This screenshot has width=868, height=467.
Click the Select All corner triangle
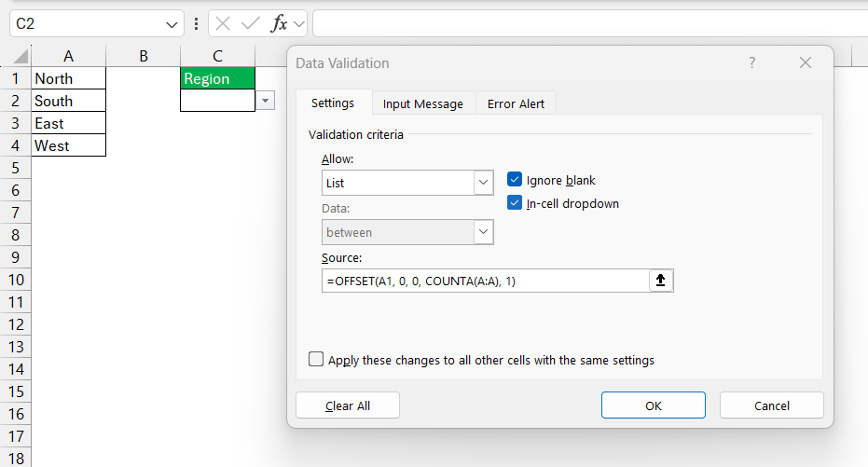[21, 56]
